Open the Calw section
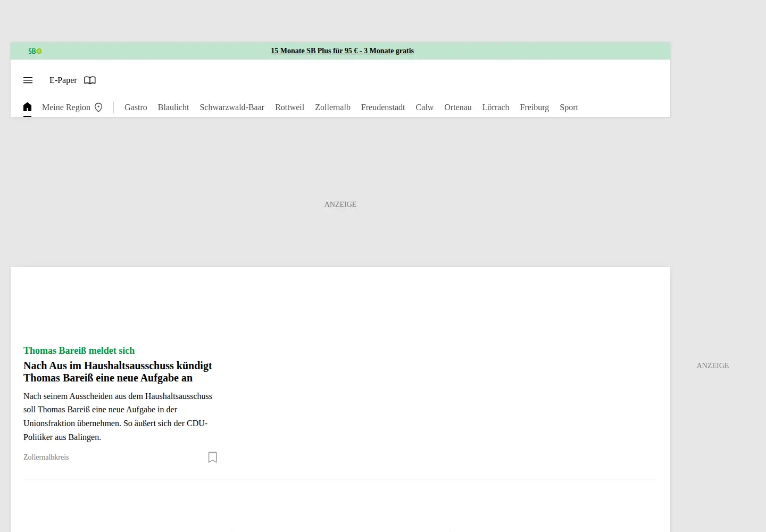Screen dimensions: 766x532 [424, 107]
